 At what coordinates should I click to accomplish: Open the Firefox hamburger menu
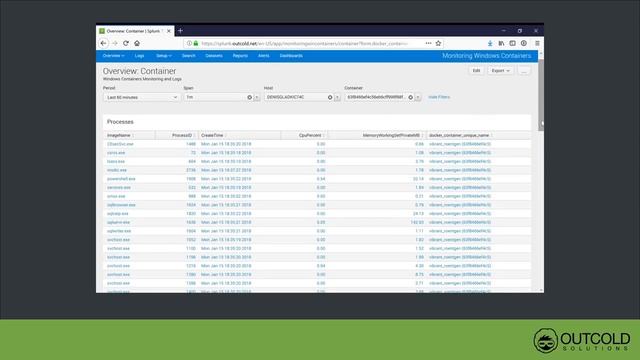[x=537, y=43]
